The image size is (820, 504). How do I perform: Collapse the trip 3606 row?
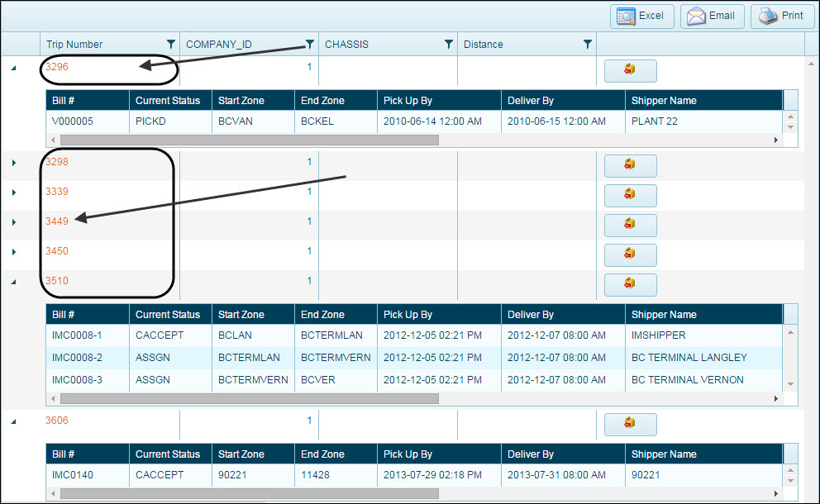(x=13, y=421)
